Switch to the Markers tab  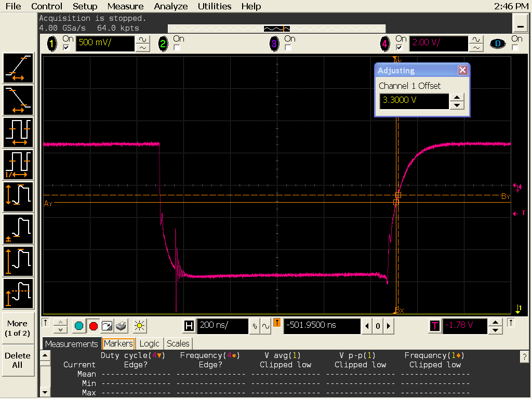[118, 344]
